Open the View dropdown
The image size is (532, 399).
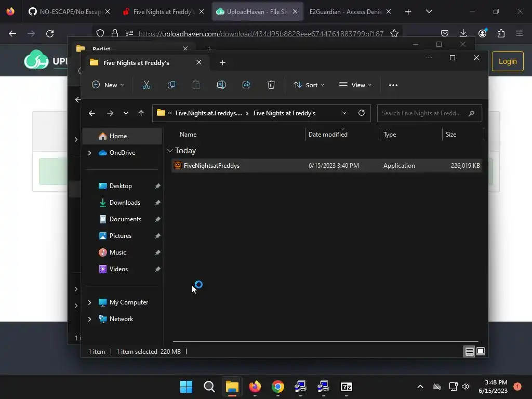[355, 85]
